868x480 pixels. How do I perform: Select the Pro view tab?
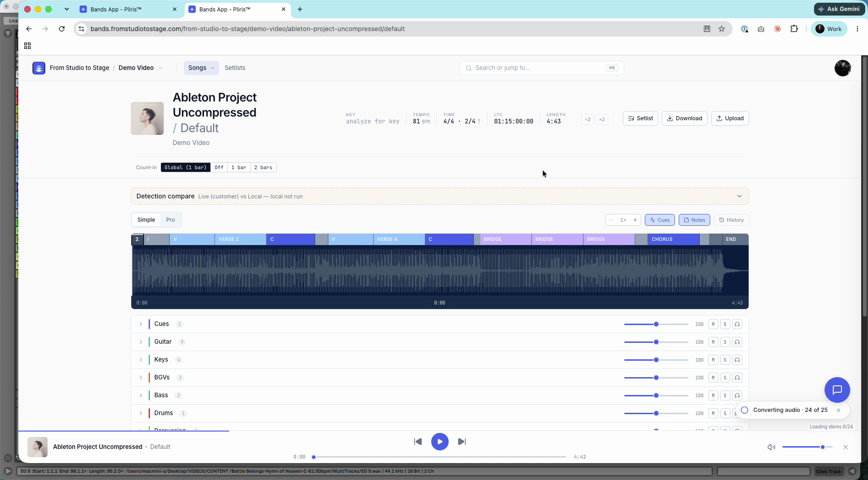pos(171,220)
